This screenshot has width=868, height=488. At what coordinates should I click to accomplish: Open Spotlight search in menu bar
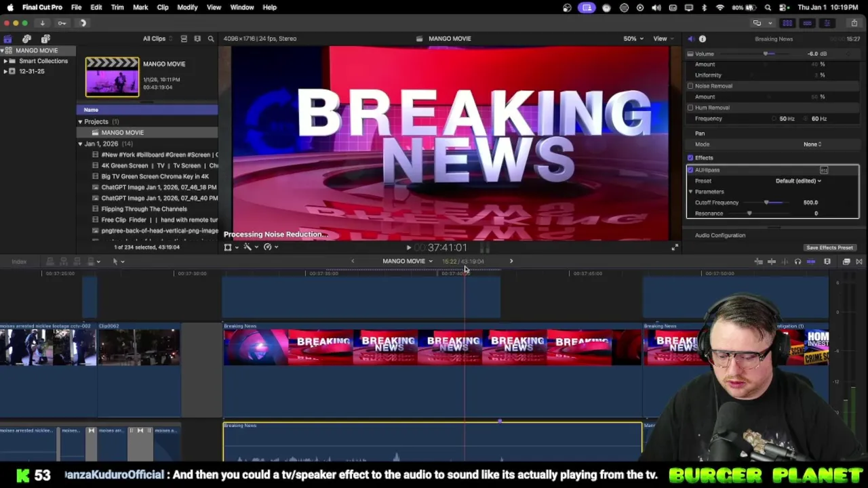point(768,7)
